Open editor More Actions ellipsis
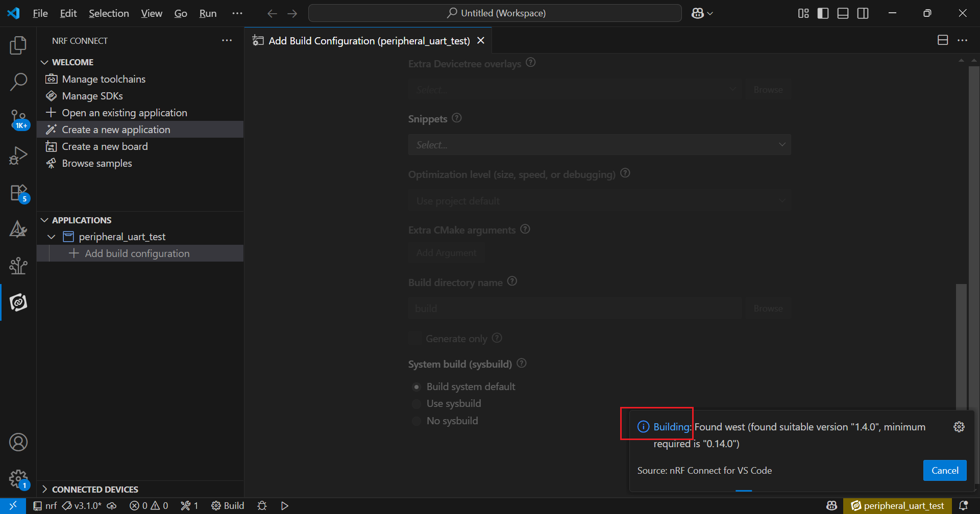This screenshot has width=980, height=514. point(962,40)
